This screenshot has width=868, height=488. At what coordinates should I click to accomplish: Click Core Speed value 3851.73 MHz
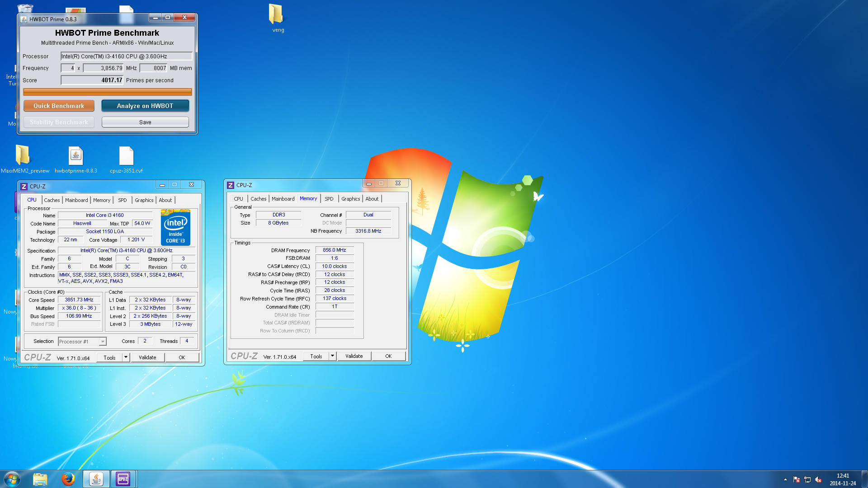(79, 300)
